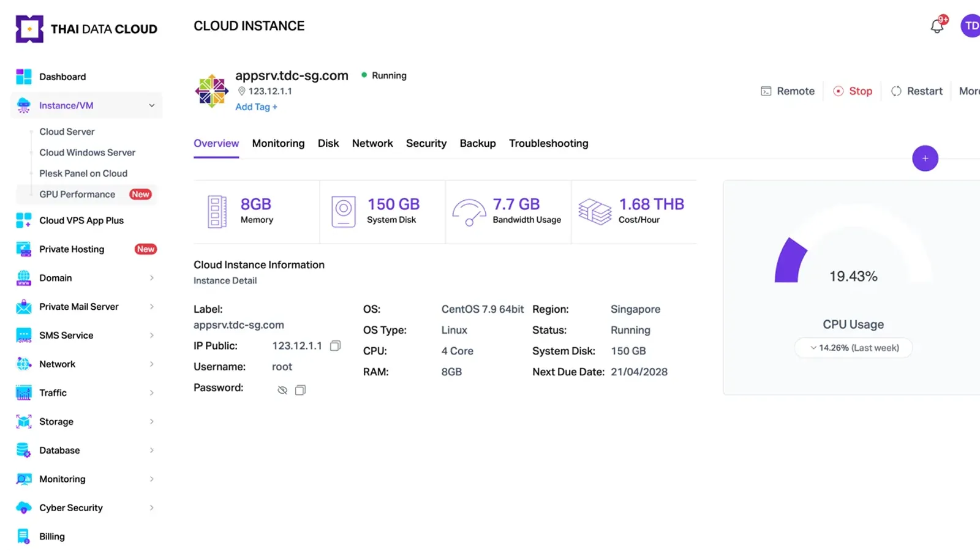Click the Cost/Hour money icon
980x551 pixels.
tap(595, 212)
